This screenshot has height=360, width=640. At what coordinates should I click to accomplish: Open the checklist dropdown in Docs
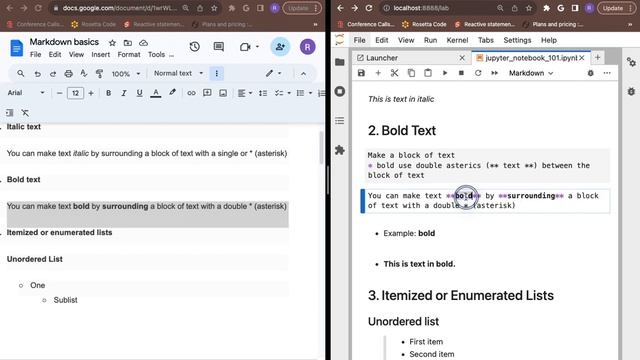pyautogui.click(x=282, y=93)
